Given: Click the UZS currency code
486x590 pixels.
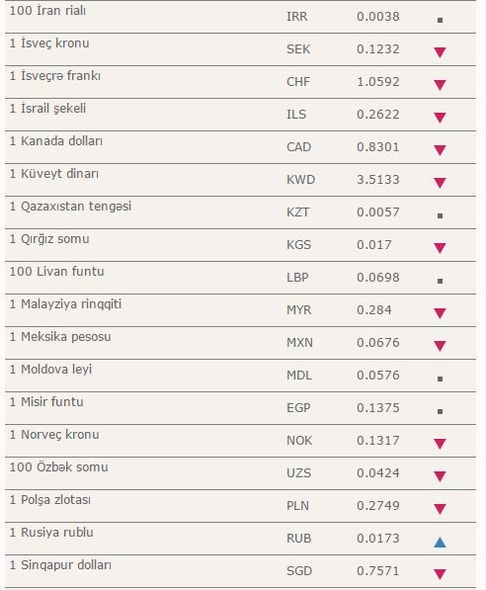Looking at the screenshot, I should pyautogui.click(x=299, y=473).
